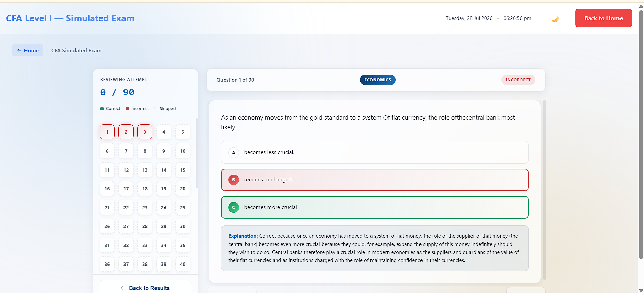This screenshot has width=644, height=293.
Task: Open question 3 in navigator
Action: [145, 132]
